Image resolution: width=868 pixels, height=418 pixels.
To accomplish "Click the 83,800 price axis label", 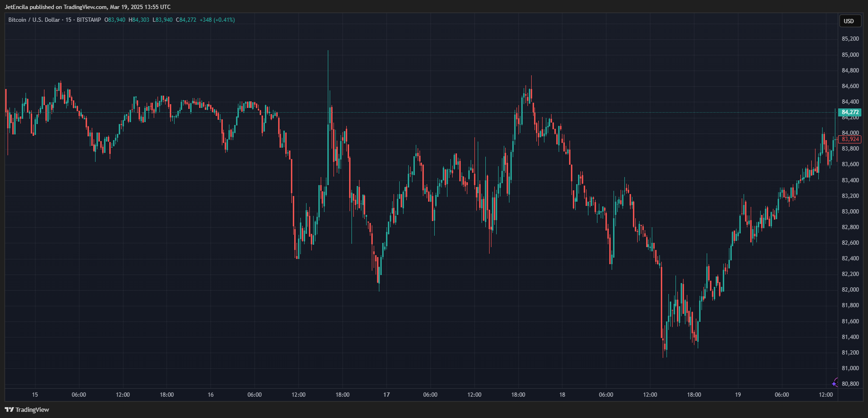I will coord(850,149).
